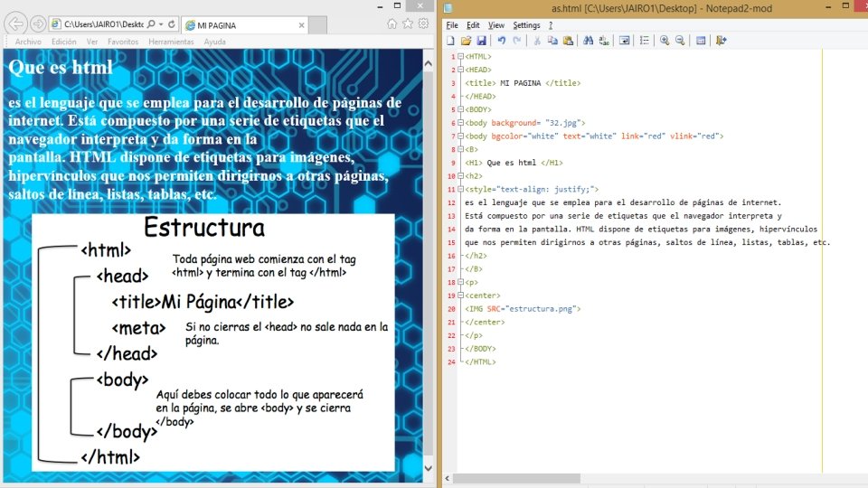Viewport: 868px width, 488px height.
Task: Collapse the HTML fold on line 1
Action: tap(460, 56)
